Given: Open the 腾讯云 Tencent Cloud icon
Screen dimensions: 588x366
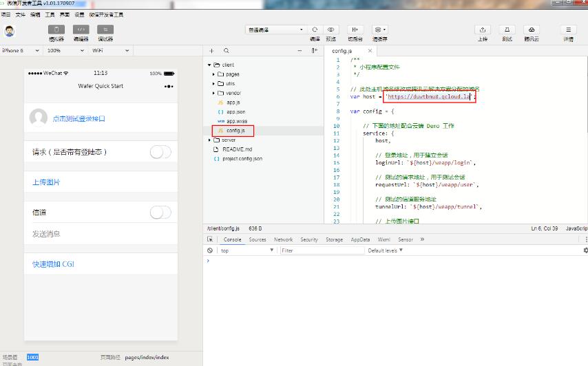Looking at the screenshot, I should pyautogui.click(x=532, y=30).
